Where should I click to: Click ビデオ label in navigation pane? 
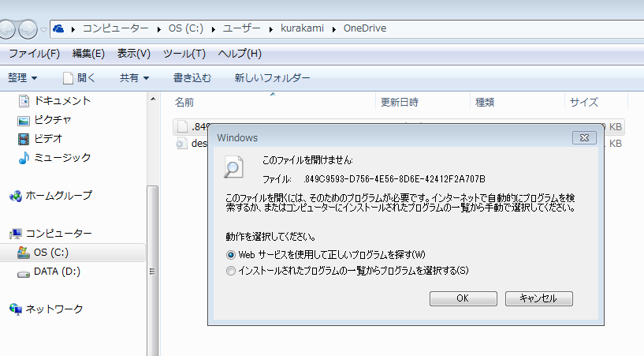48,139
